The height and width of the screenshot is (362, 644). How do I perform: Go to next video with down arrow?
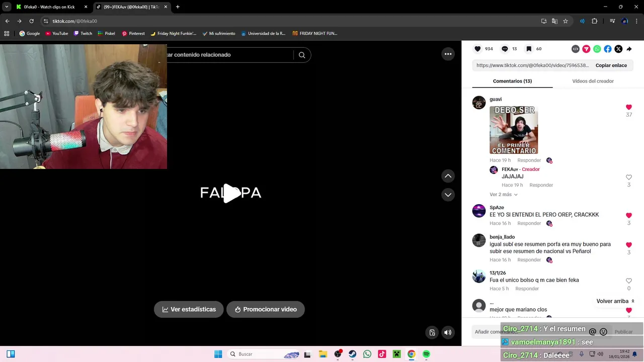448,195
